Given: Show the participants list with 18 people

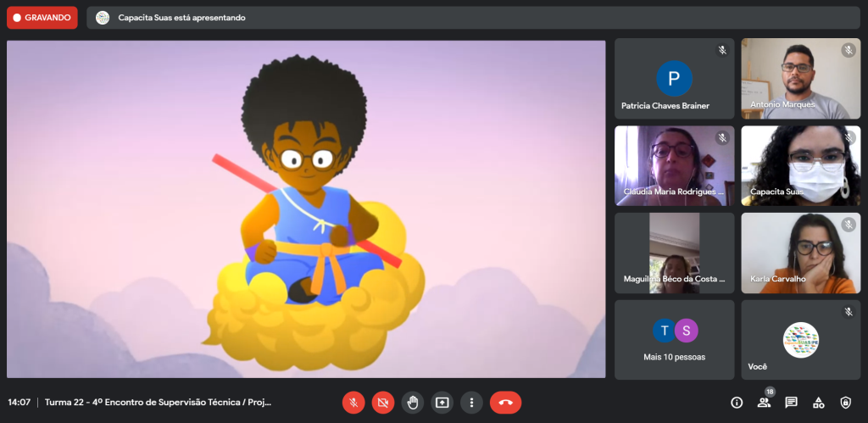Looking at the screenshot, I should pyautogui.click(x=764, y=403).
